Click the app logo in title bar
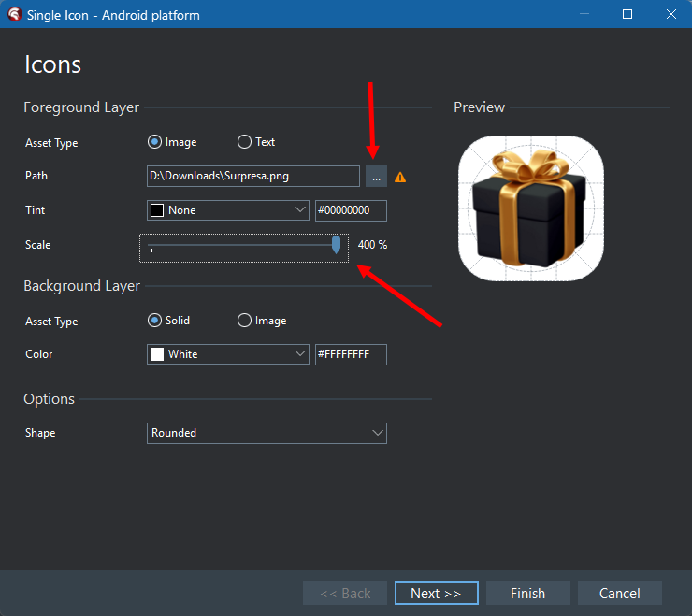 [x=15, y=14]
